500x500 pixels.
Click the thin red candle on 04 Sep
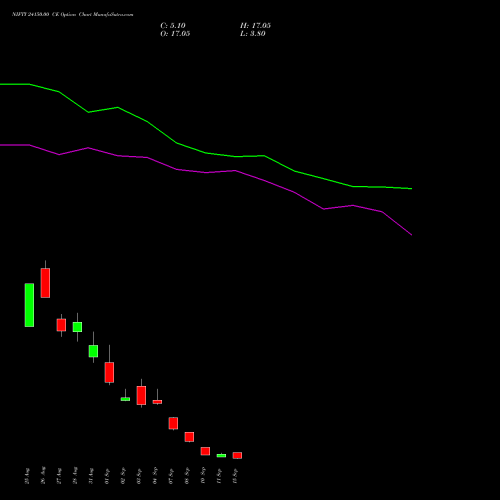[157, 402]
